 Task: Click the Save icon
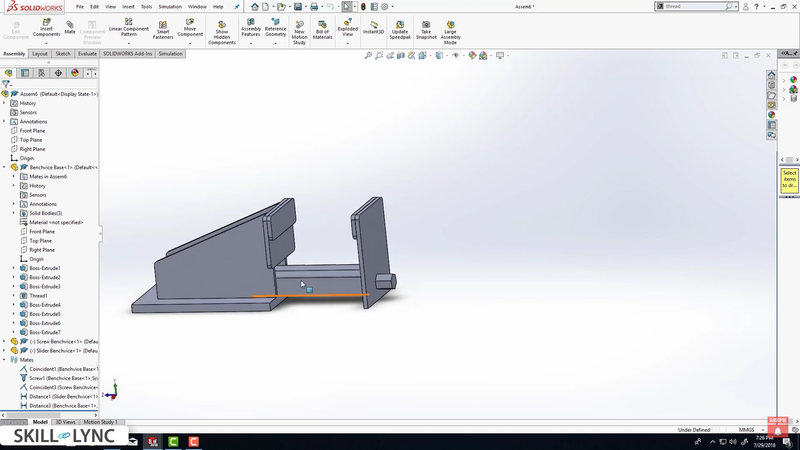pos(298,7)
